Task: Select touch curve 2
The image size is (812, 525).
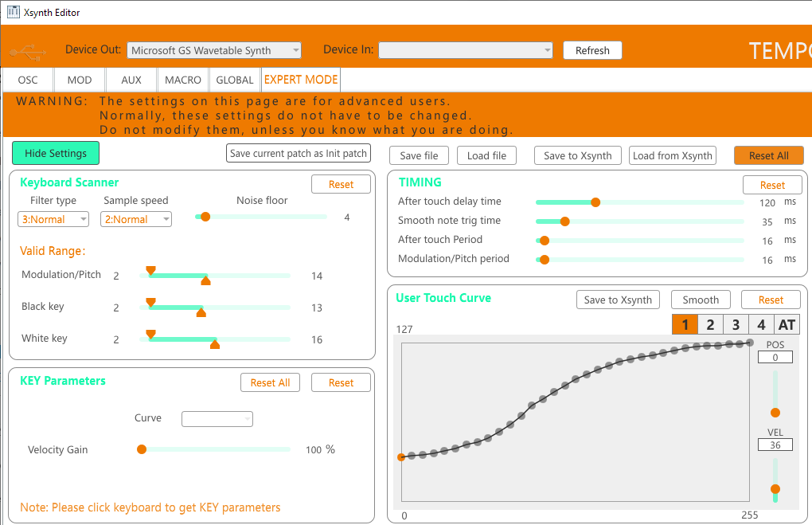Action: (x=710, y=325)
